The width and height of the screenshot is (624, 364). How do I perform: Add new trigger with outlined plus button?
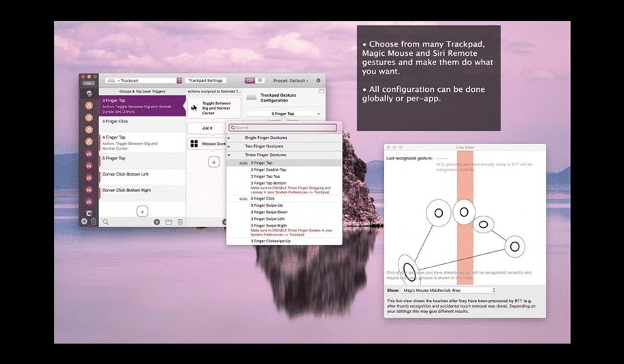coord(142,212)
